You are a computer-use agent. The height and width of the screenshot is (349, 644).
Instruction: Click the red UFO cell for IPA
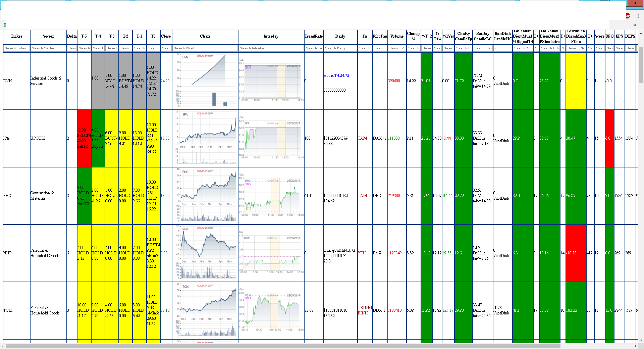click(x=609, y=138)
